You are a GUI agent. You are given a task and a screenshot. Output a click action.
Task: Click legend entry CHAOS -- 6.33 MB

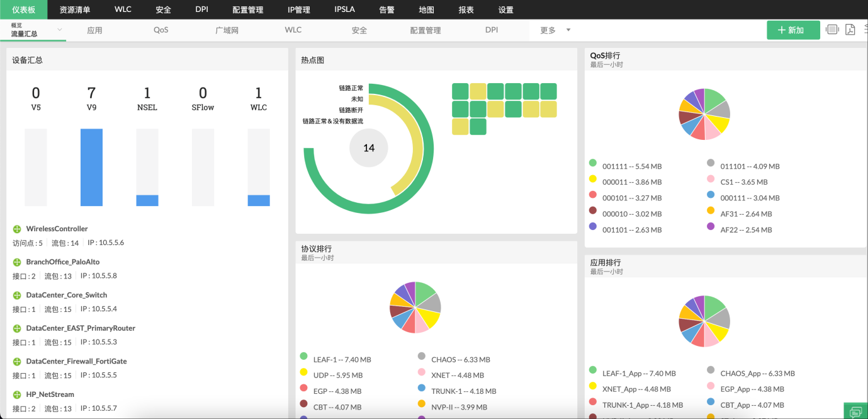[x=461, y=360]
